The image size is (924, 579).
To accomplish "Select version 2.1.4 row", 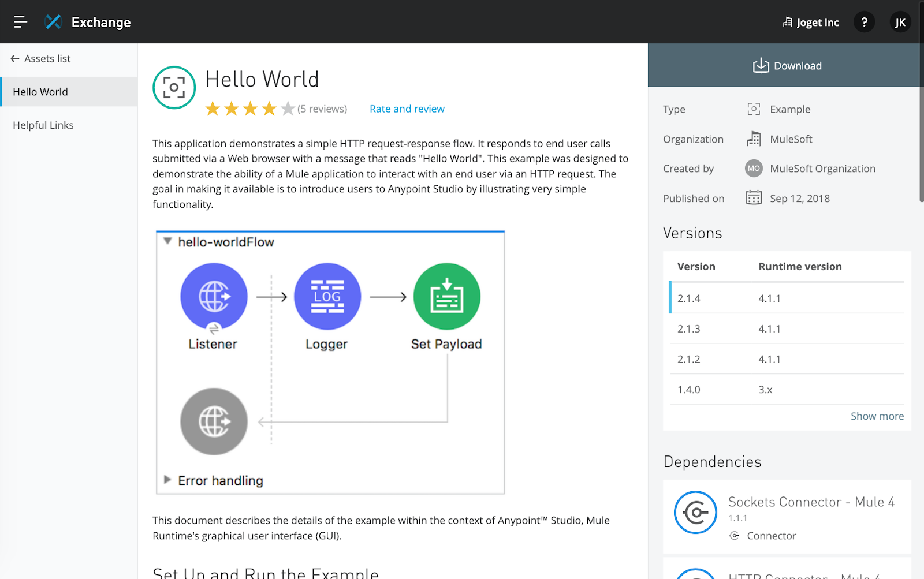I will click(x=787, y=298).
